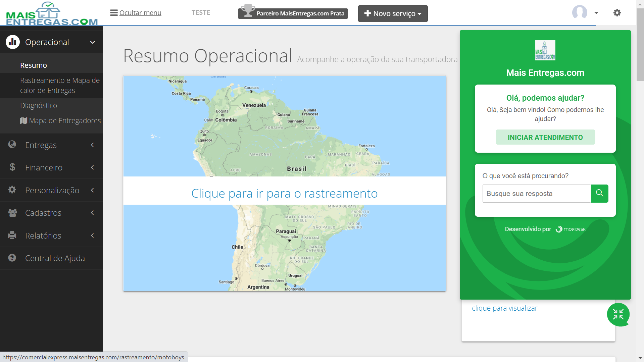This screenshot has width=644, height=362.
Task: Open the Novo serviço dropdown
Action: click(393, 13)
